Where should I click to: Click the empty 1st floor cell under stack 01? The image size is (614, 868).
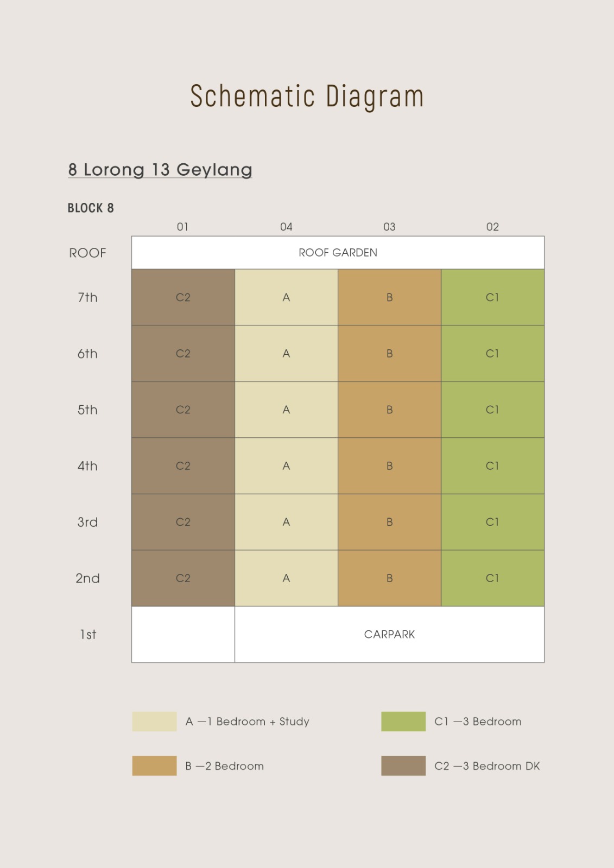point(183,634)
